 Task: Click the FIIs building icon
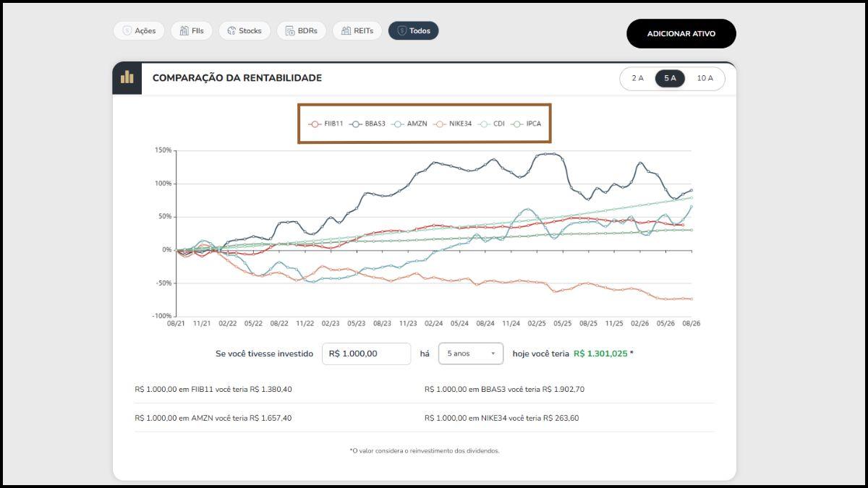coord(184,31)
